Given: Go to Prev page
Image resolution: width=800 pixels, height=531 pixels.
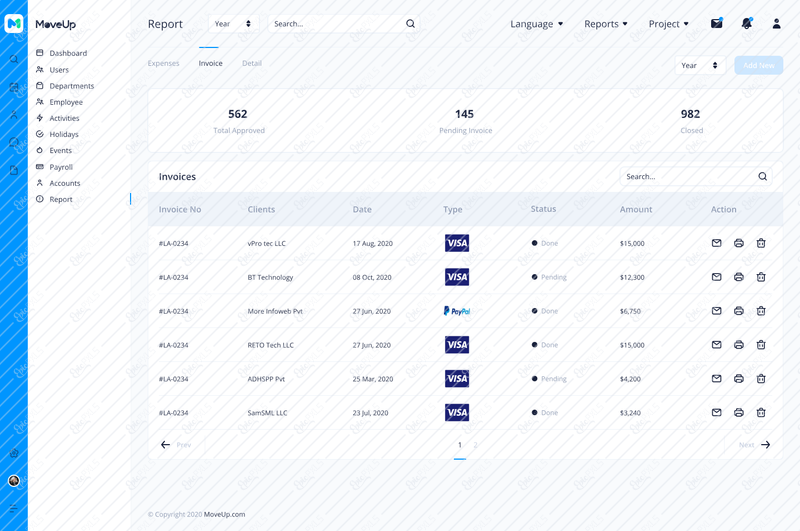Looking at the screenshot, I should [176, 445].
